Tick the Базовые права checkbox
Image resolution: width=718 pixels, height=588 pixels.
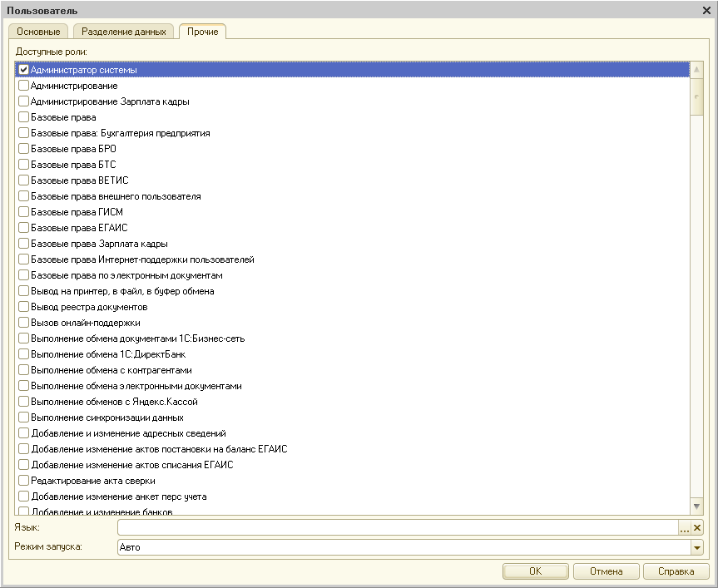coord(23,117)
